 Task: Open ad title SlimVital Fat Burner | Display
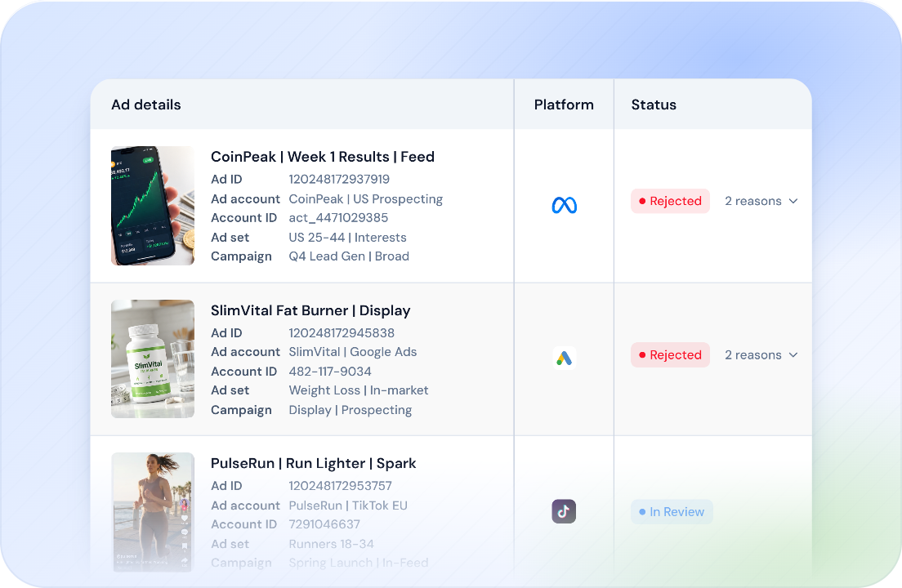click(x=310, y=310)
